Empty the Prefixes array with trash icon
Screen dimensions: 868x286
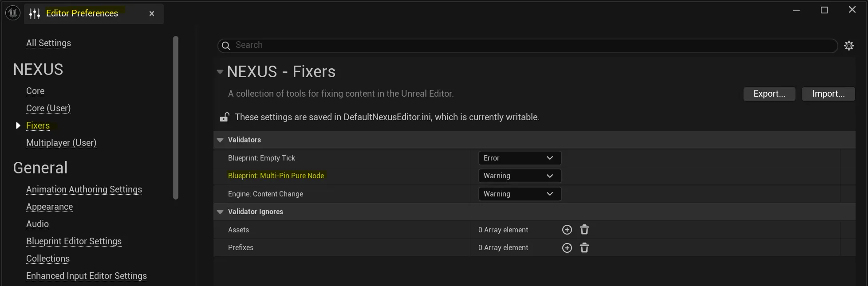pos(584,248)
